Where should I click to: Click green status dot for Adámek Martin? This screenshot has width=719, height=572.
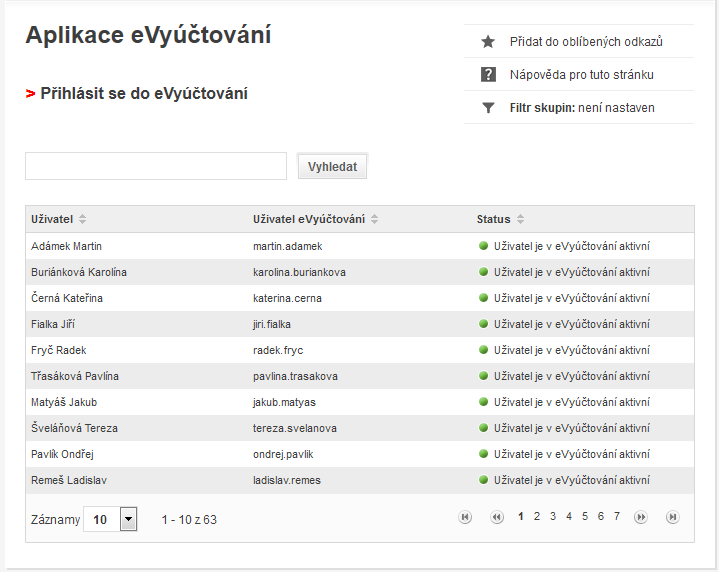[x=483, y=245]
